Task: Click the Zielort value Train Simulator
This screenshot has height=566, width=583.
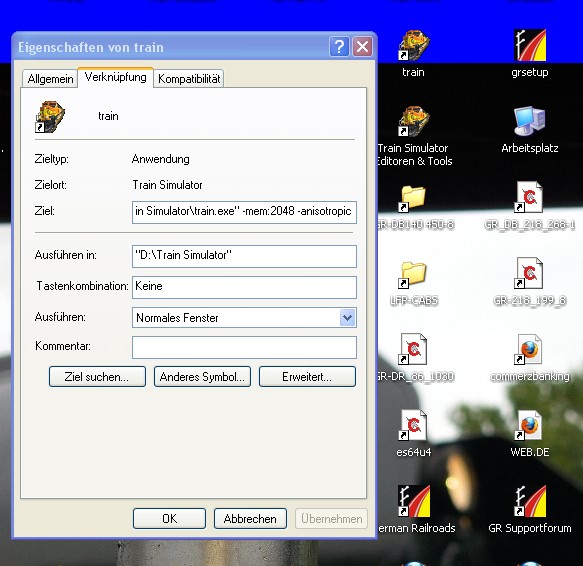Action: coord(167,185)
